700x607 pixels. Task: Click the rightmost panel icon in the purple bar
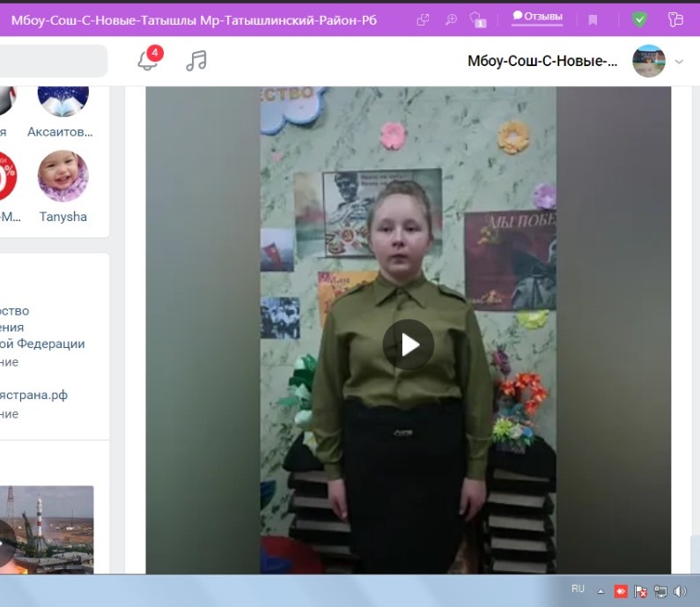675,19
